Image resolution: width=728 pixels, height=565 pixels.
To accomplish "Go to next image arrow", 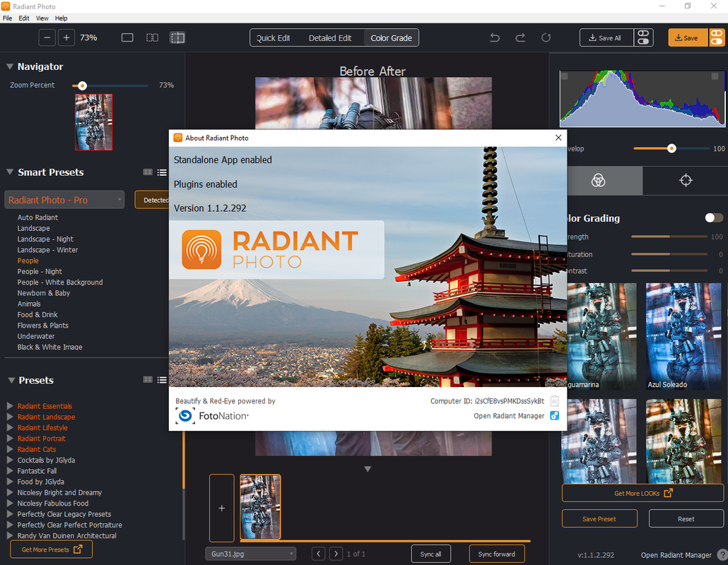I will (x=336, y=554).
